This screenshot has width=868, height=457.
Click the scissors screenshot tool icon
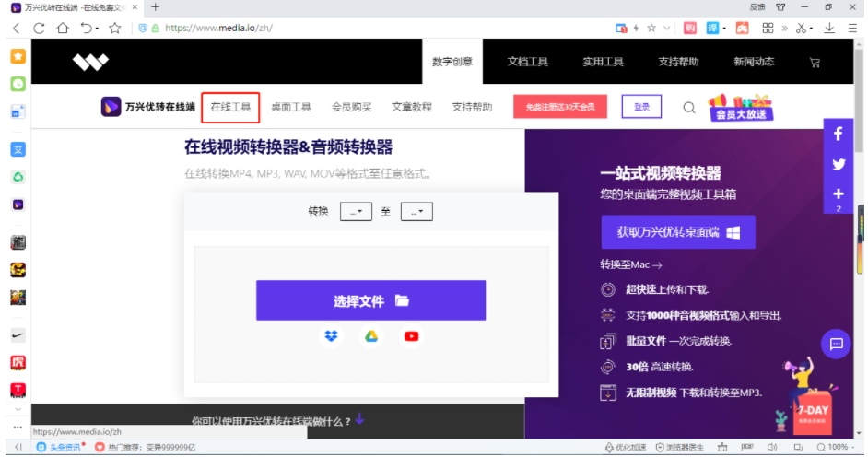(801, 29)
